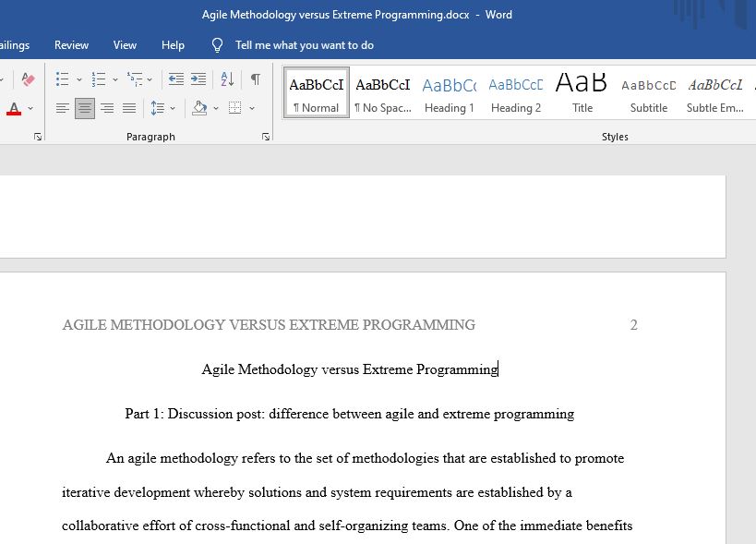756x544 pixels.
Task: Click the line starting iterative development whereby
Action: coord(317,492)
